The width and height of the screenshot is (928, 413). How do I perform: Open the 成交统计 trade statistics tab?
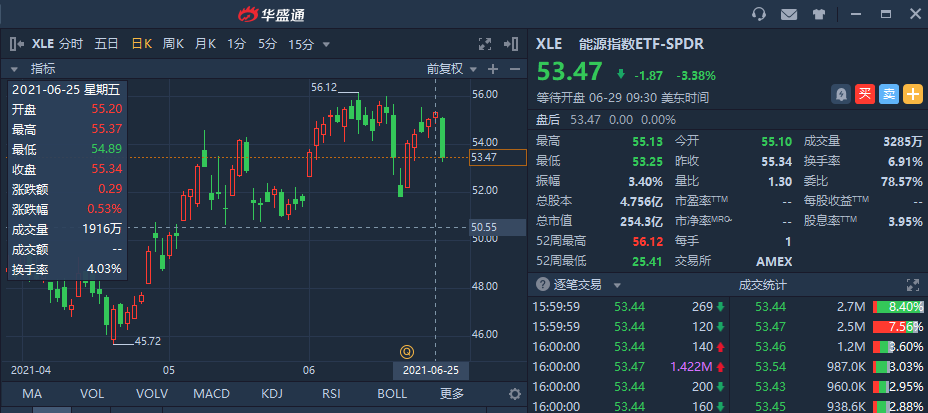coord(762,285)
